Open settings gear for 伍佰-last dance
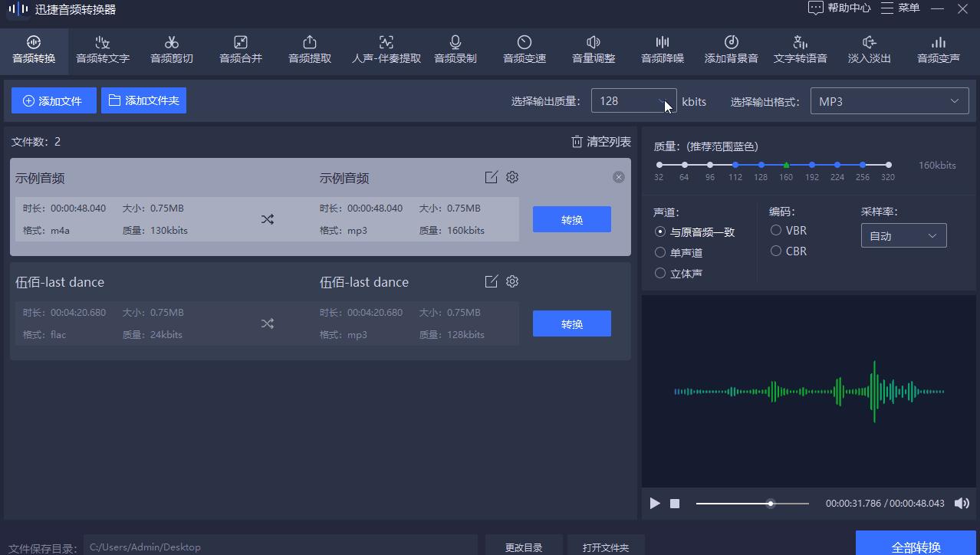980x555 pixels. (512, 281)
